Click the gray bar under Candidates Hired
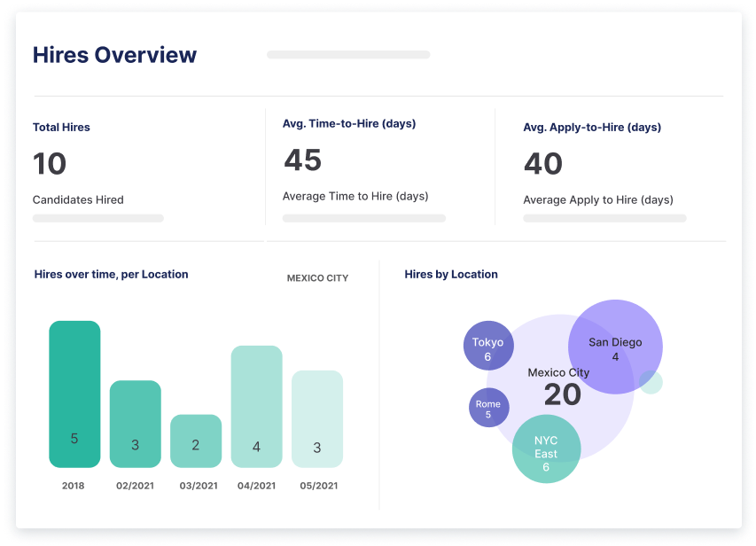Viewport: 756px width, 546px height. [x=97, y=218]
